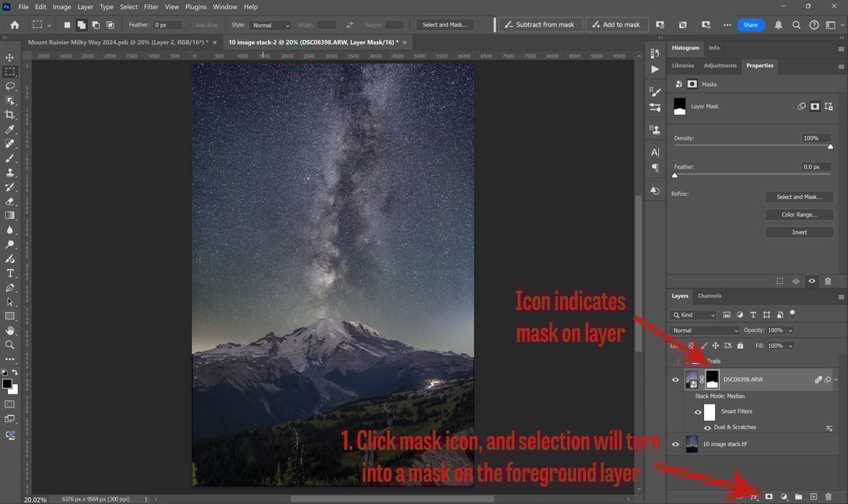
Task: Select the Zoom tool in toolbar
Action: tap(10, 345)
